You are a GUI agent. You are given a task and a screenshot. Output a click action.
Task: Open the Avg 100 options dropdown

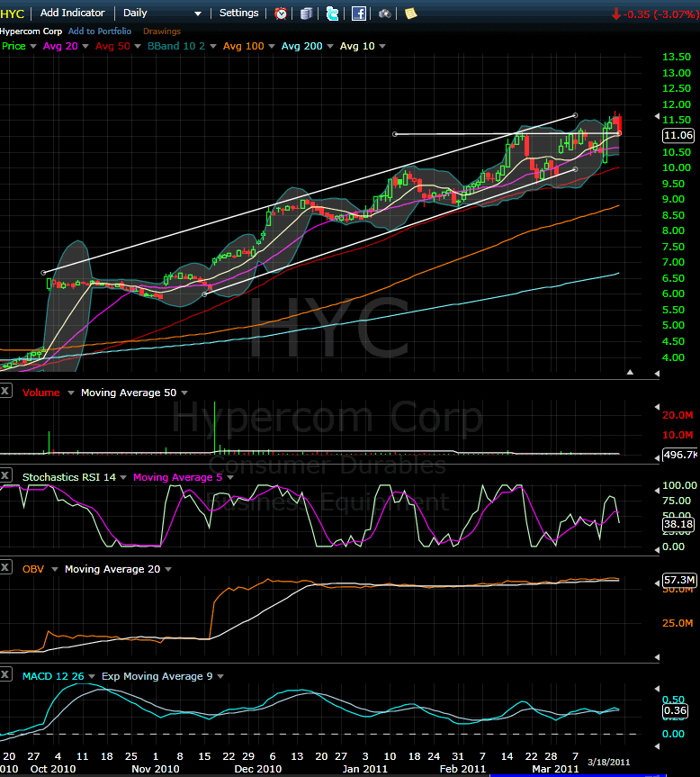[x=272, y=46]
